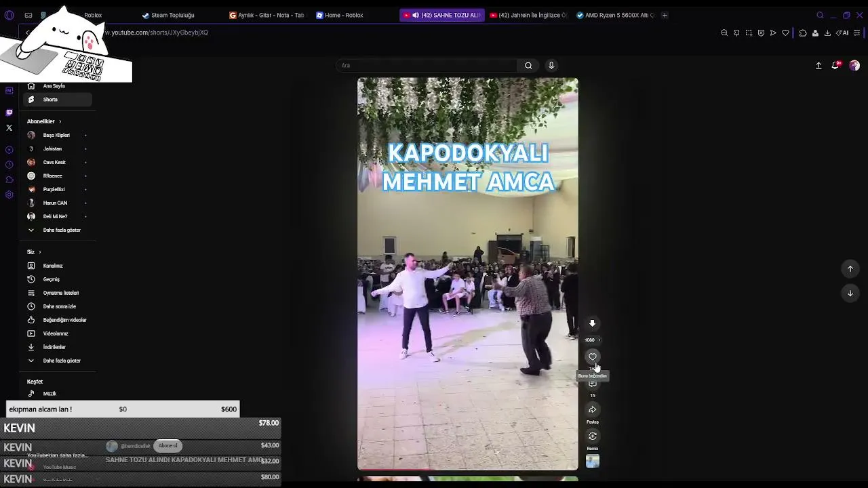The width and height of the screenshot is (868, 488).
Task: Expand Siz section with Daha fazla göster
Action: (x=58, y=361)
